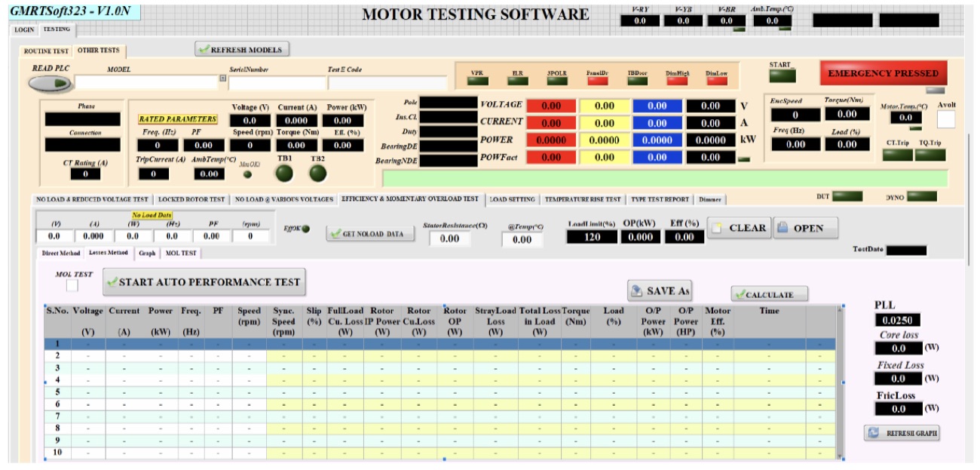This screenshot has width=980, height=470.
Task: Select the Losses Method sub-tab
Action: point(109,253)
